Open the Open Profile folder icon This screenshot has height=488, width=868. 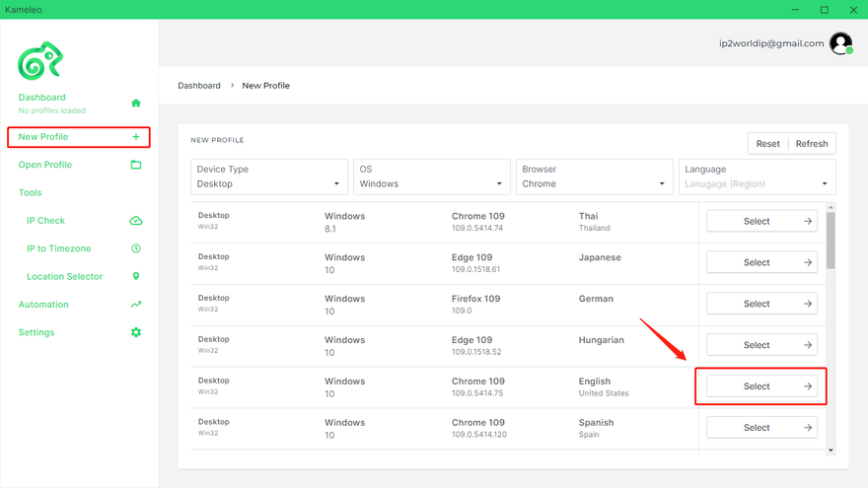pos(136,165)
